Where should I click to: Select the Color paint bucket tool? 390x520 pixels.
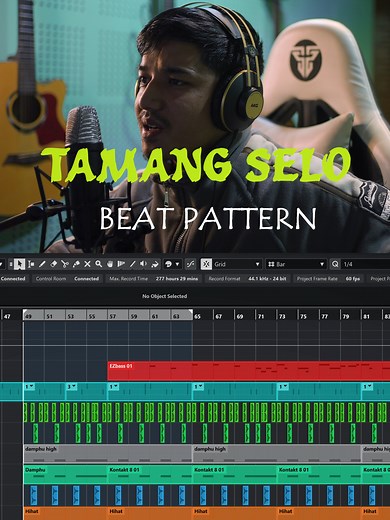155,264
